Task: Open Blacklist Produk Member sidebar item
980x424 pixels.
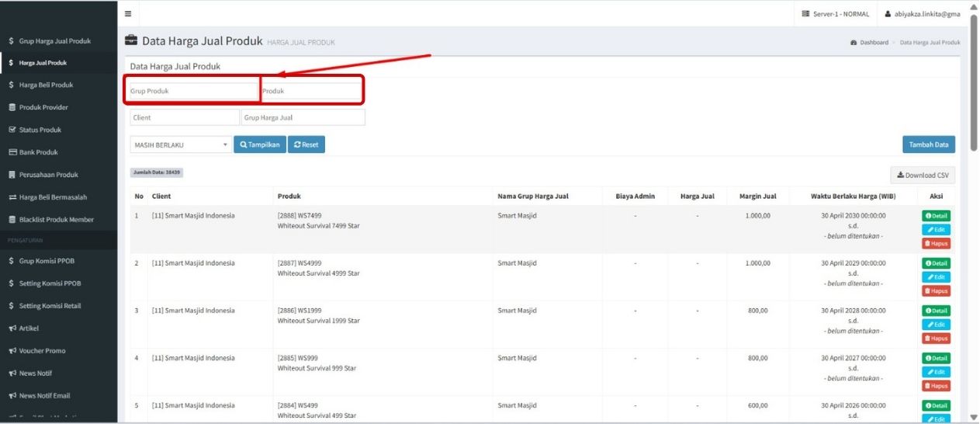Action: click(x=58, y=220)
